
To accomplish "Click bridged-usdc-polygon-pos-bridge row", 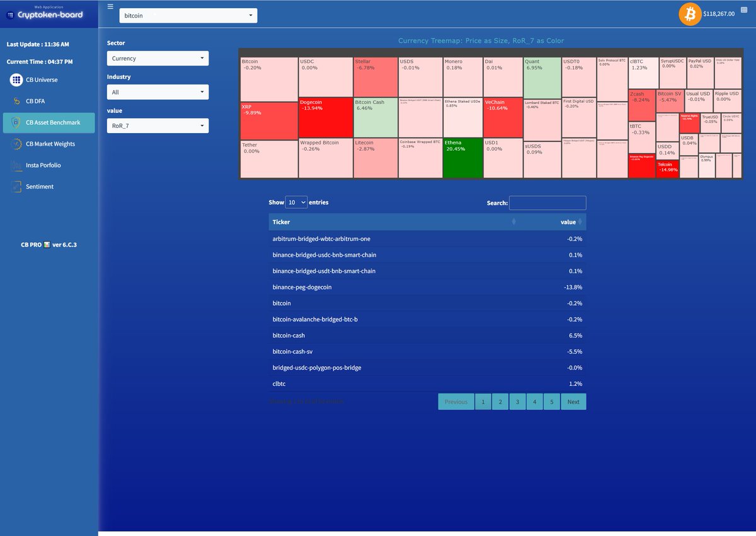I will (427, 368).
